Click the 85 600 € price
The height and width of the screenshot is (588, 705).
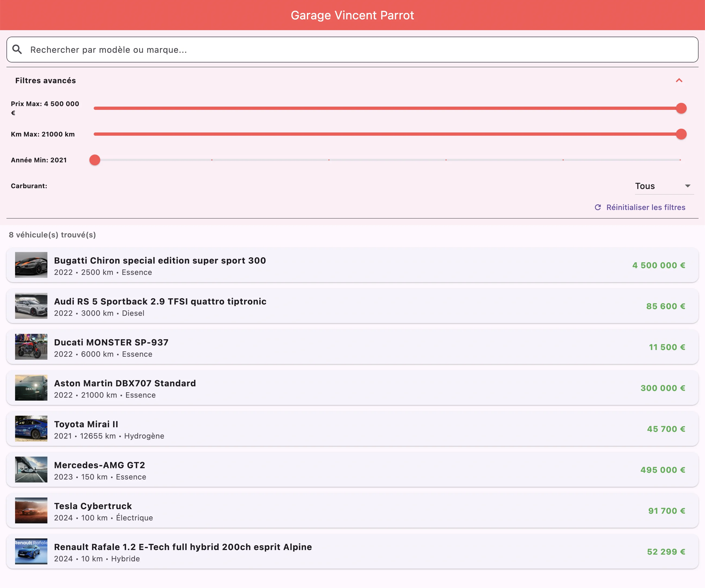[666, 306]
